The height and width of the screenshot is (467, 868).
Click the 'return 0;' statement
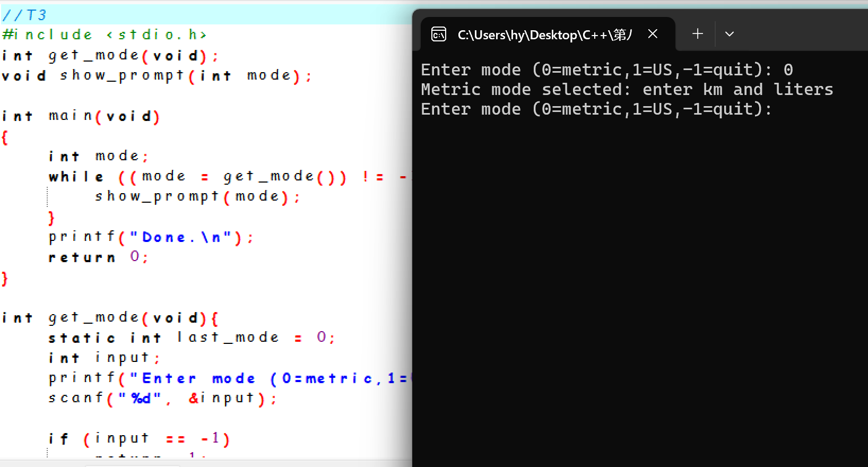tap(99, 257)
